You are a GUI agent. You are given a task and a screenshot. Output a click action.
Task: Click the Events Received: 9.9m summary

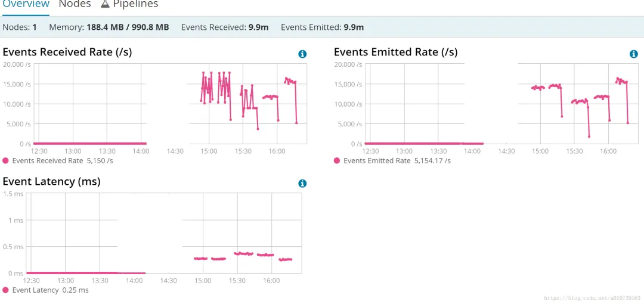225,27
